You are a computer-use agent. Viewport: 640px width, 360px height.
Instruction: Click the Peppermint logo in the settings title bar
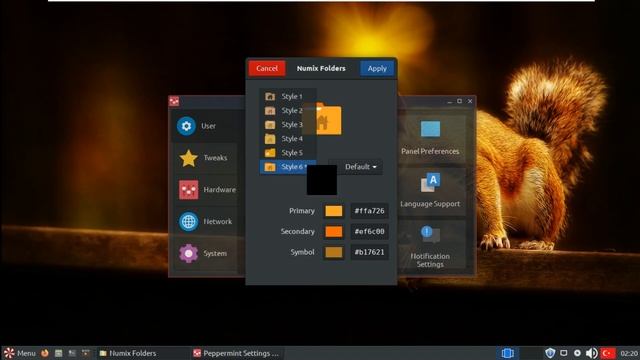(x=174, y=101)
